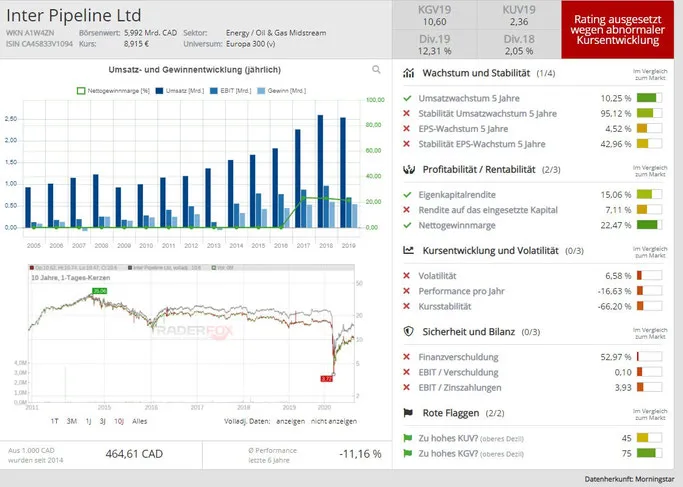The height and width of the screenshot is (487, 683).
Task: Click the Umsatz- und Gewinnentwicklung (jährlich) title
Action: [194, 70]
